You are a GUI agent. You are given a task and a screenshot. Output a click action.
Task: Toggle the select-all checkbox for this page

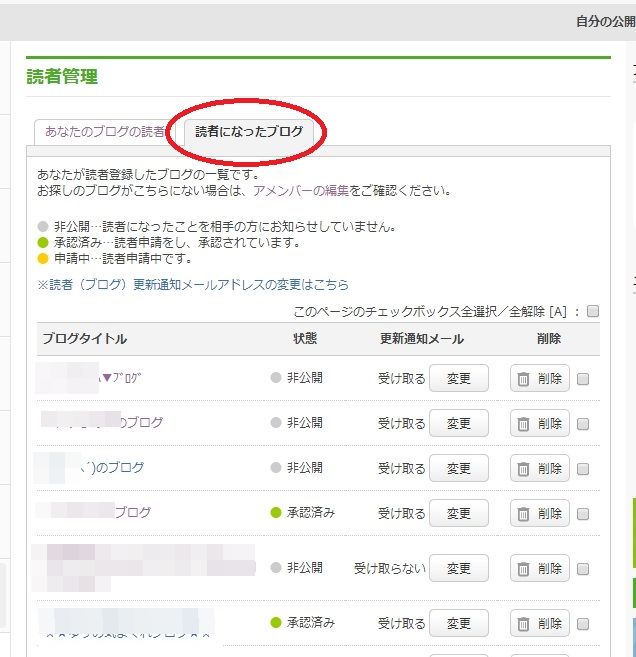pos(593,312)
